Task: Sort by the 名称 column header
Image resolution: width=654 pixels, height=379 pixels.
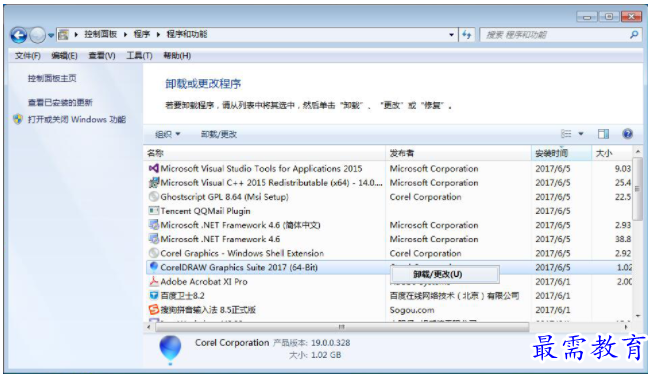Action: pos(264,153)
